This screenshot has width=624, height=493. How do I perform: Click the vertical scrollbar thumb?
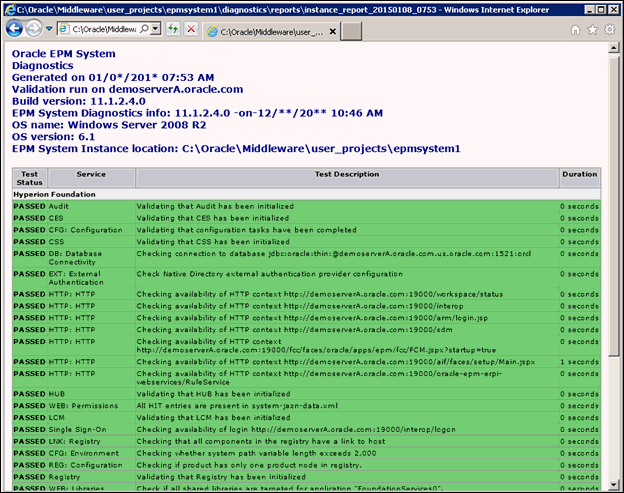click(x=614, y=206)
